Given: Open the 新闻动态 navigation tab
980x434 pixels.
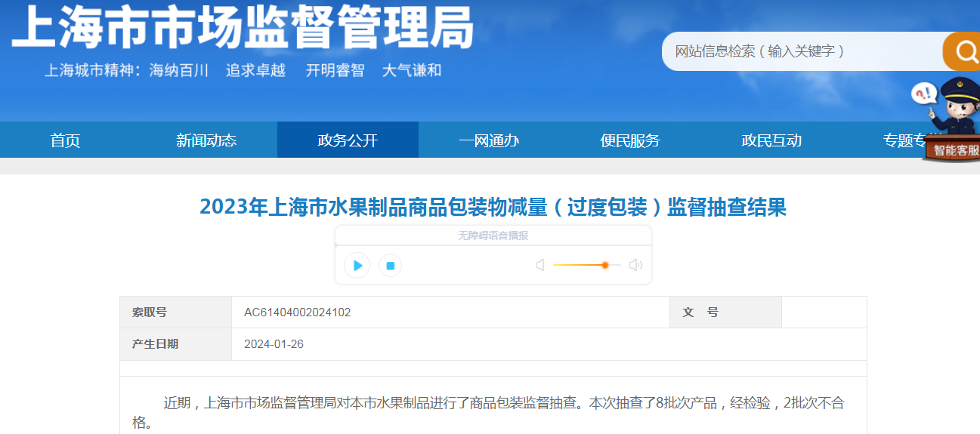Looking at the screenshot, I should 206,140.
